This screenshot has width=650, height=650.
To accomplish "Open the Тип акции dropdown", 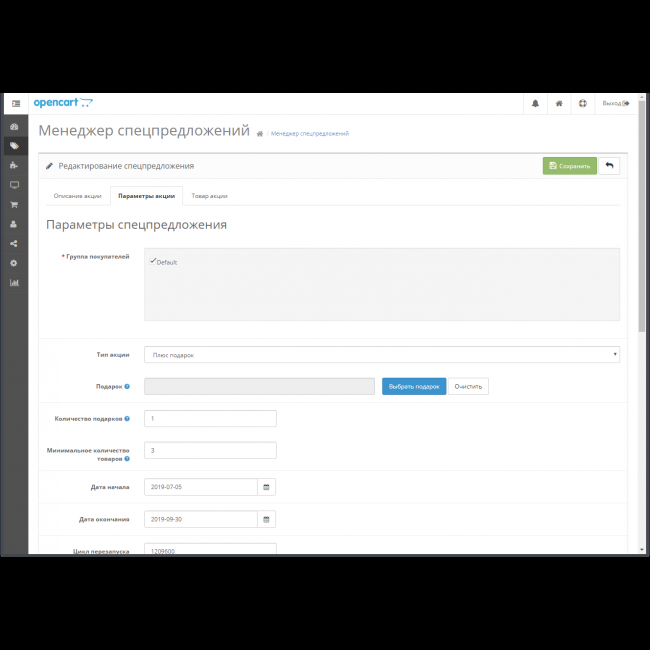I will click(382, 355).
